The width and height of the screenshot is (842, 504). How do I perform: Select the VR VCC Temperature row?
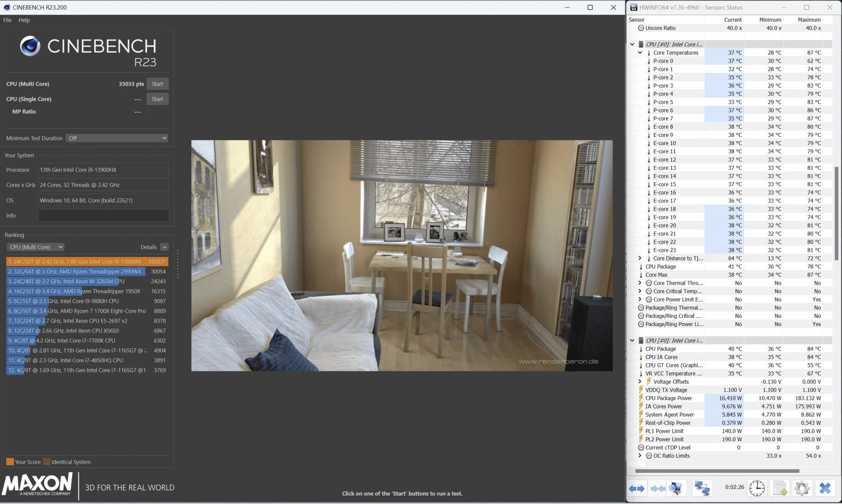coord(730,374)
